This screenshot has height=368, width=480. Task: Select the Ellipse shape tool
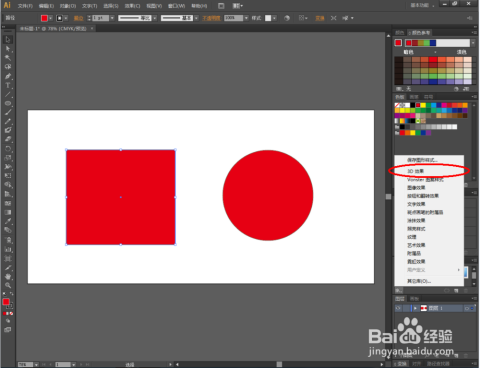(8, 103)
